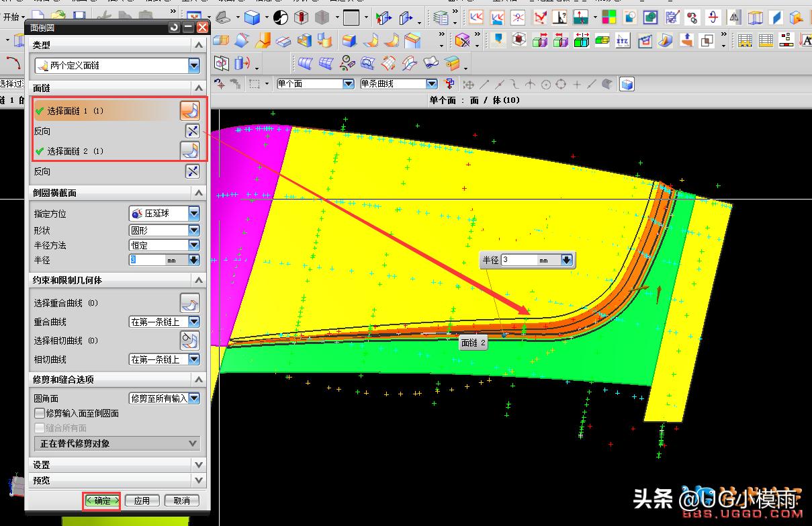Screen dimensions: 812x526
Task: Click the 选择重合曲线 curve selection icon
Action: pyautogui.click(x=190, y=303)
